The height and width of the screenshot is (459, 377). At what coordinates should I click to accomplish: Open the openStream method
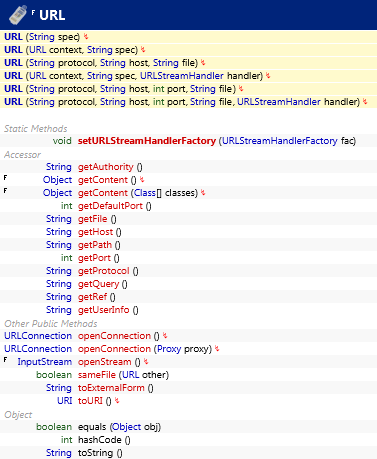[x=105, y=362]
